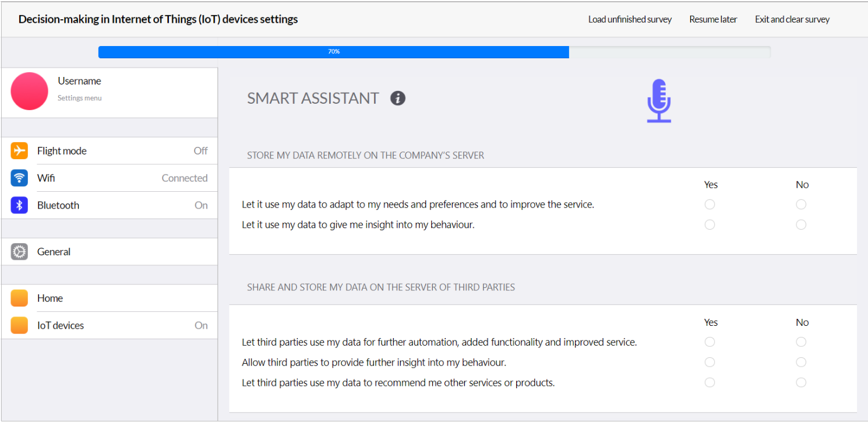The image size is (868, 422).
Task: Select Yes for adapting data to my needs
Action: tap(710, 204)
